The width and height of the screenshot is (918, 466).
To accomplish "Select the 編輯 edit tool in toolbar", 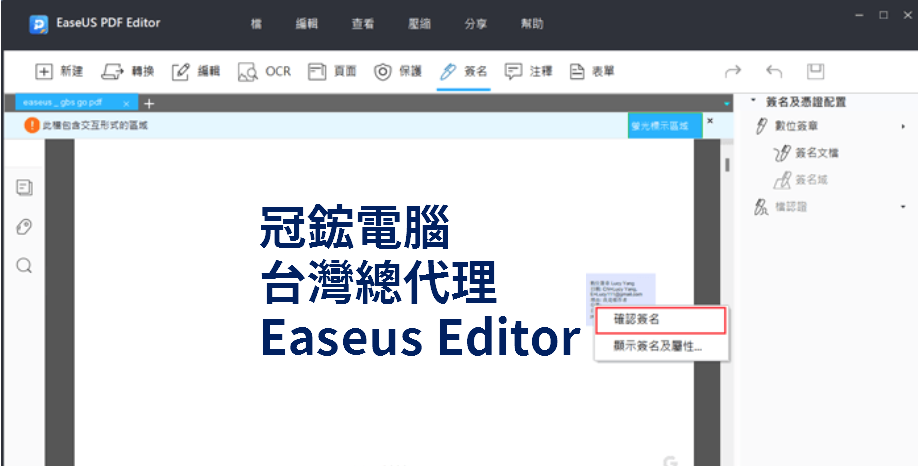I will [196, 71].
